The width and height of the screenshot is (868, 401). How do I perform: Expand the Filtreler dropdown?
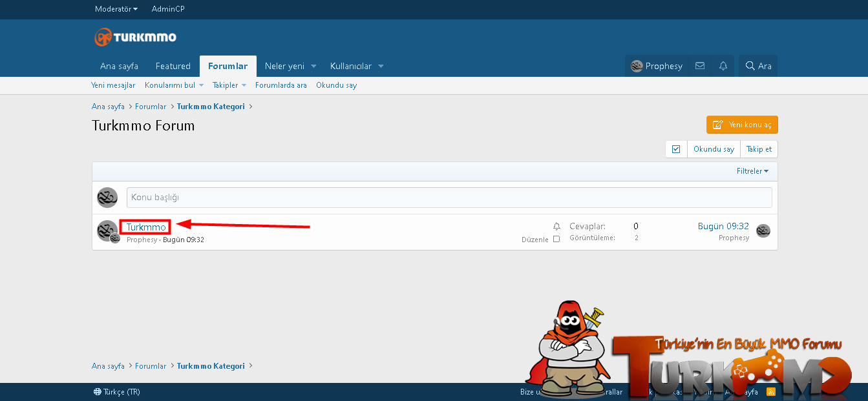coord(752,171)
